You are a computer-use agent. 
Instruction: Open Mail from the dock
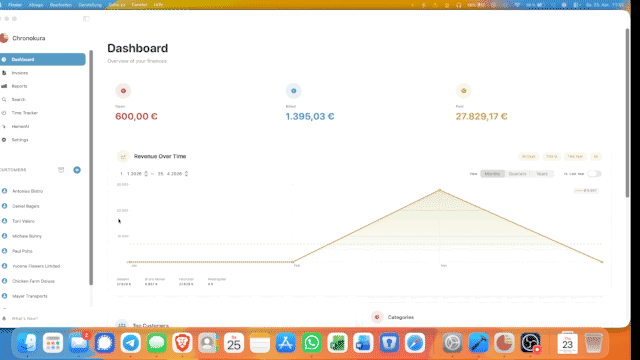pyautogui.click(x=79, y=343)
